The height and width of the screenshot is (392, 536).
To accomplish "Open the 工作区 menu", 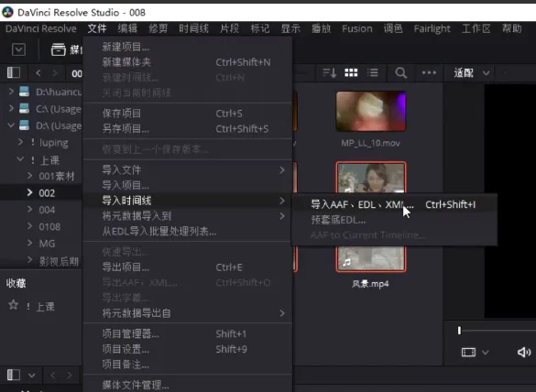I will click(x=476, y=28).
